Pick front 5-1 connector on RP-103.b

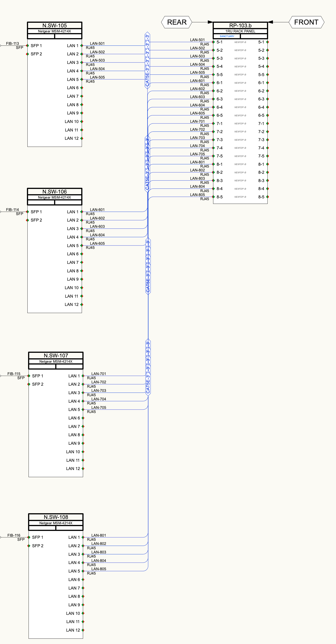pos(267,42)
